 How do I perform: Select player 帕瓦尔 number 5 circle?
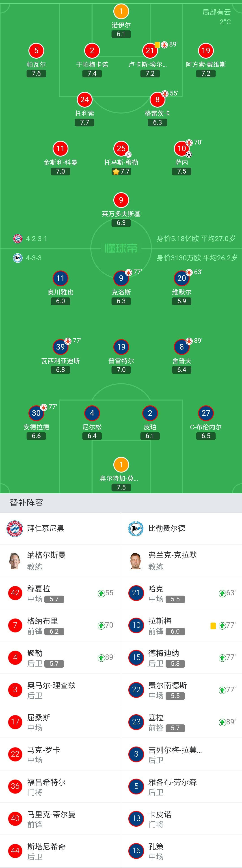point(36,51)
